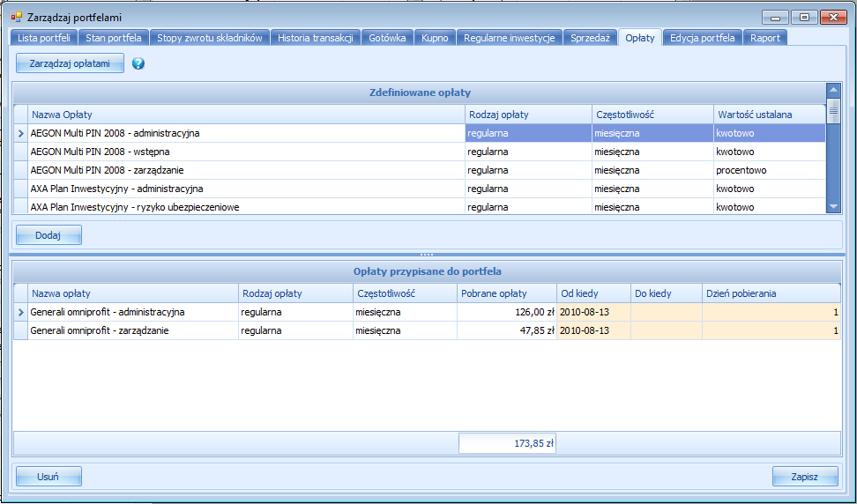The height and width of the screenshot is (504, 857).
Task: Click empty Do kiedy cell for Generali administracyjna
Action: pyautogui.click(x=667, y=312)
